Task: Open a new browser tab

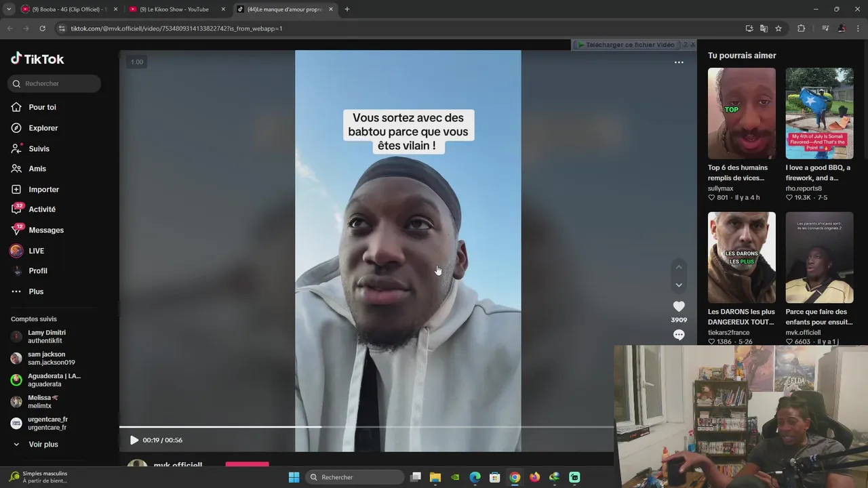Action: tap(347, 9)
